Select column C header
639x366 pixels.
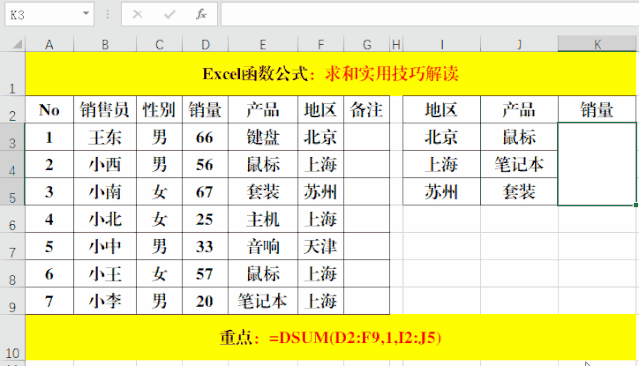point(159,44)
